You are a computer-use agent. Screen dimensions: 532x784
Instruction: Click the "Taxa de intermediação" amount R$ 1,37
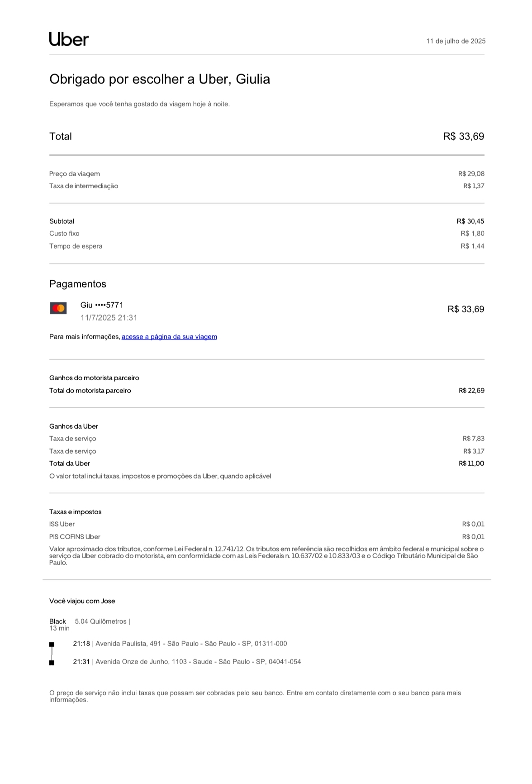[x=474, y=186]
